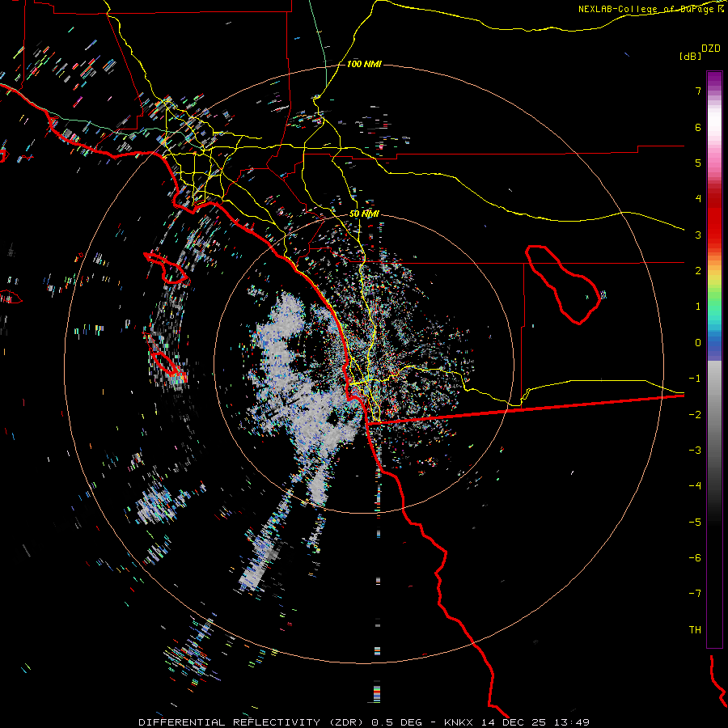Click the 0.5 DEG elevation text

[397, 722]
